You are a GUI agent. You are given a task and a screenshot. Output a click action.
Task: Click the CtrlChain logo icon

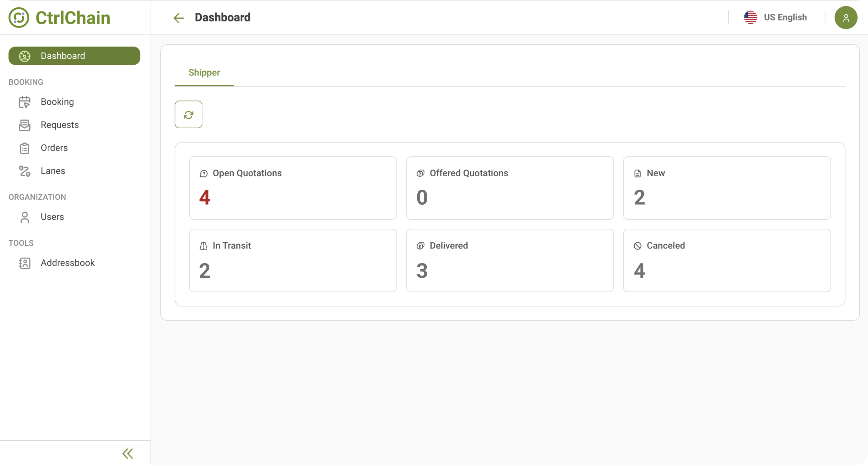[x=19, y=17]
